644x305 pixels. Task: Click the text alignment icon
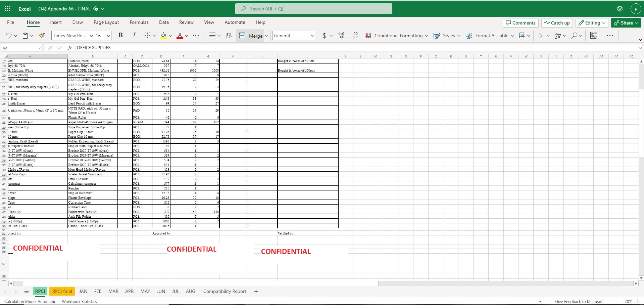[x=212, y=36]
